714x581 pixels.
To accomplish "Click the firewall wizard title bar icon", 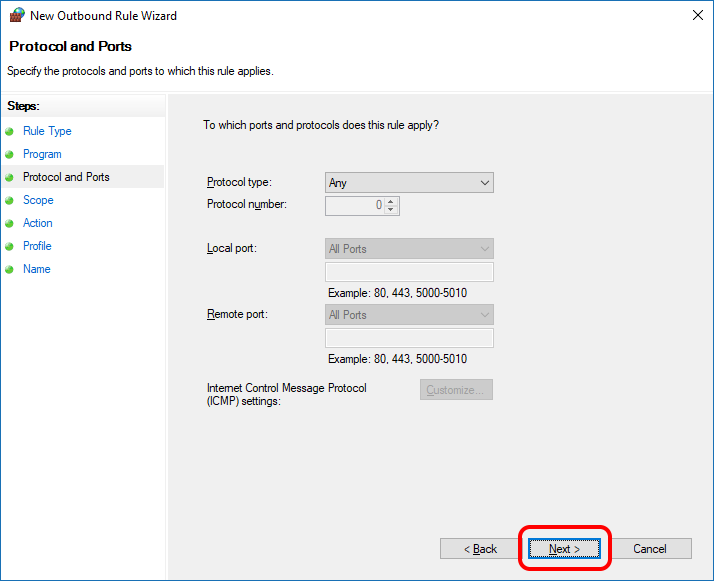I will click(x=16, y=15).
